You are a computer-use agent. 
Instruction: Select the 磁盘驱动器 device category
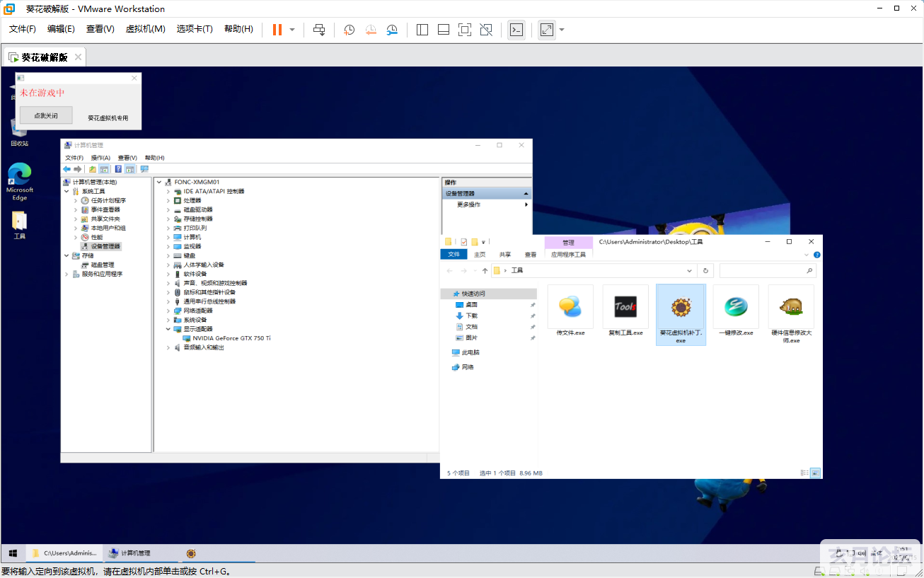pos(198,209)
